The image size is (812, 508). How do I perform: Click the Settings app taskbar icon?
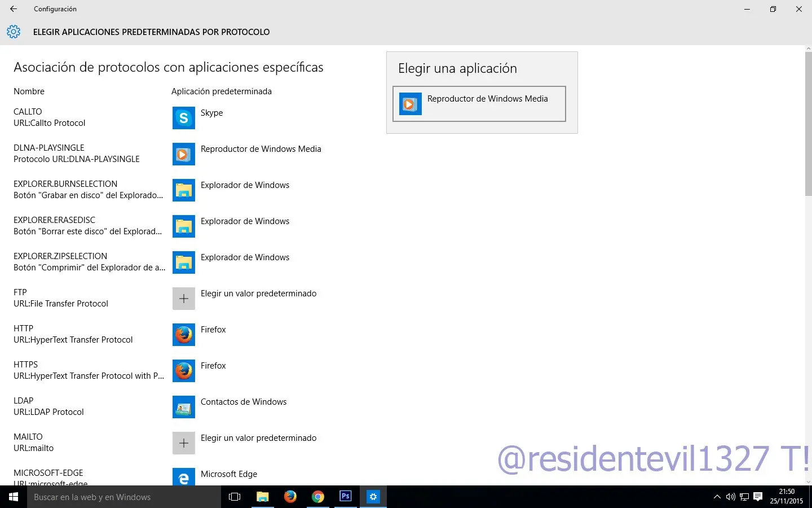(373, 497)
